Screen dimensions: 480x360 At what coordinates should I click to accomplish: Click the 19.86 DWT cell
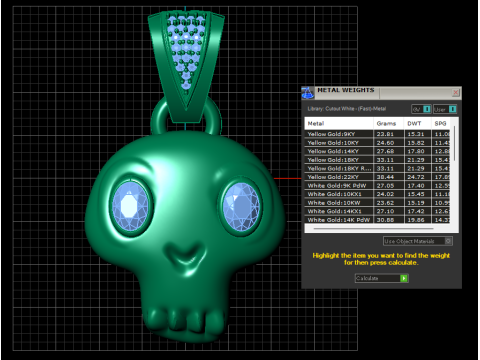point(417,220)
